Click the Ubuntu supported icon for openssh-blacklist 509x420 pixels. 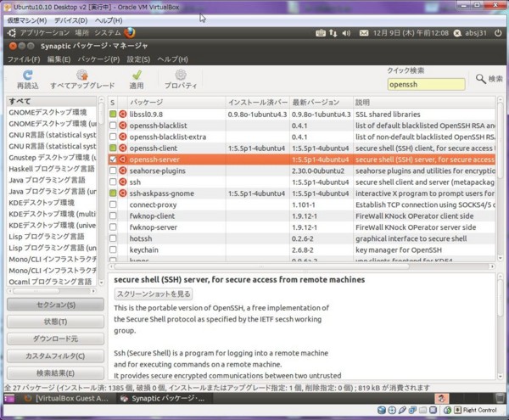coord(123,126)
